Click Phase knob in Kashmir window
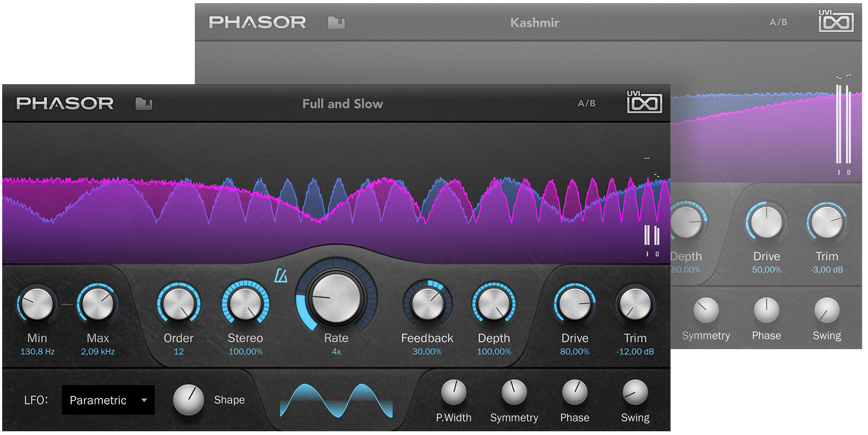 766,310
